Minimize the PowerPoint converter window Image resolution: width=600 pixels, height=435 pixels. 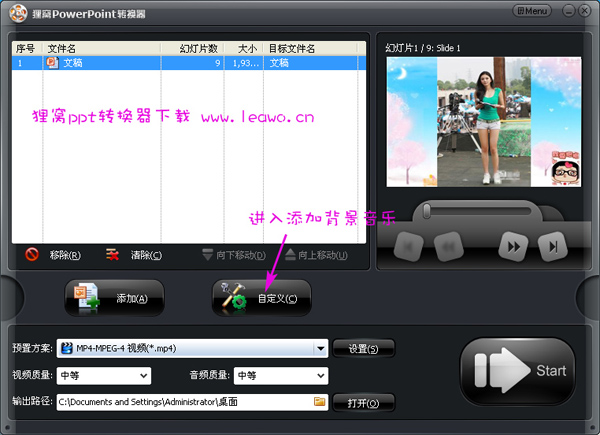[569, 11]
